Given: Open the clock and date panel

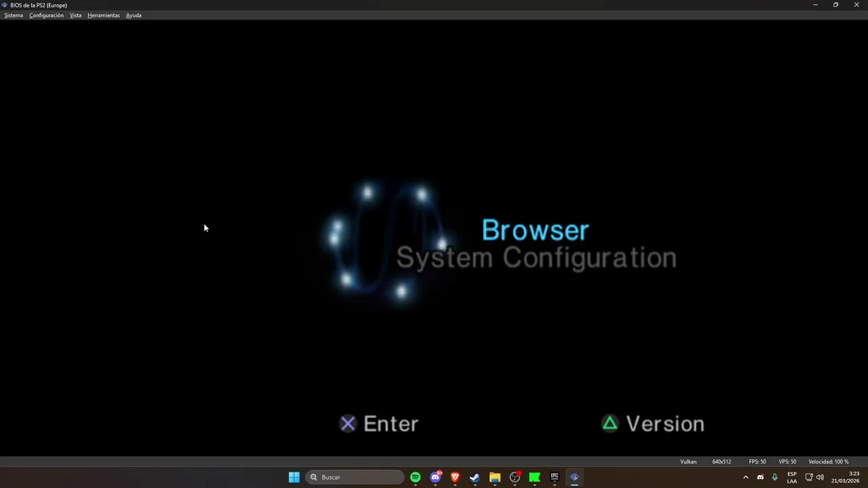Looking at the screenshot, I should [x=846, y=477].
